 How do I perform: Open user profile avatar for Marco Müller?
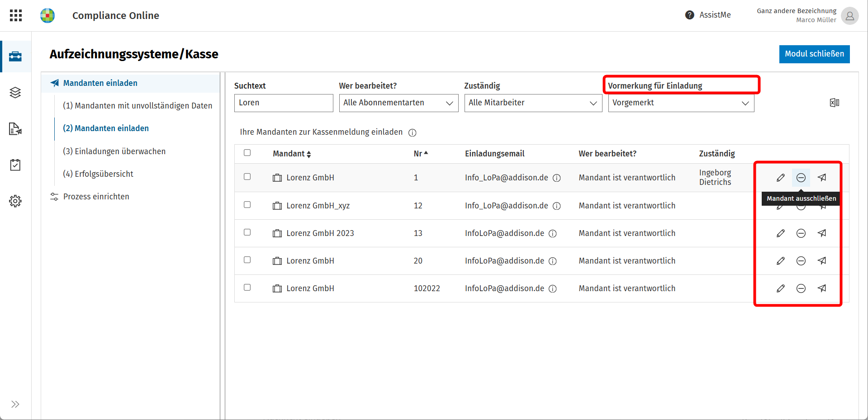(x=849, y=16)
